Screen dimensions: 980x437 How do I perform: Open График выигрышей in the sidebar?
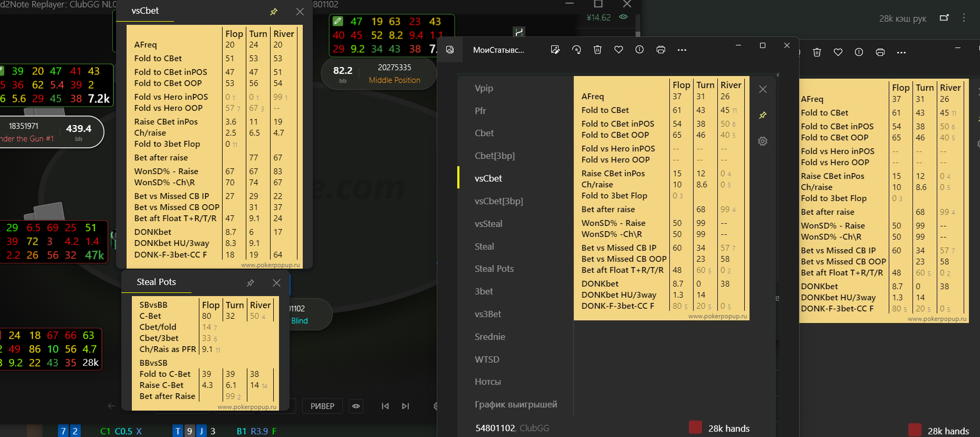[x=516, y=404]
